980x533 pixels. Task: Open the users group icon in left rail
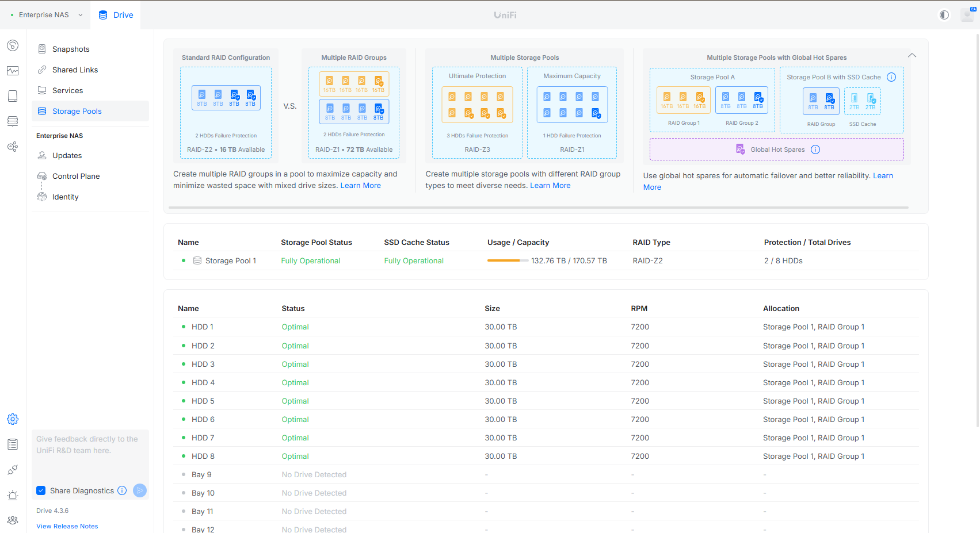point(13,520)
